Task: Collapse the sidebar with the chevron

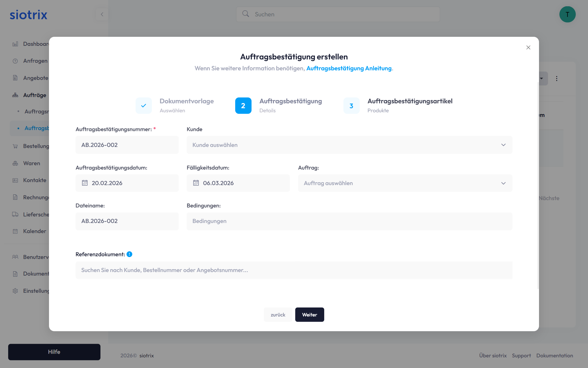Action: click(x=102, y=14)
